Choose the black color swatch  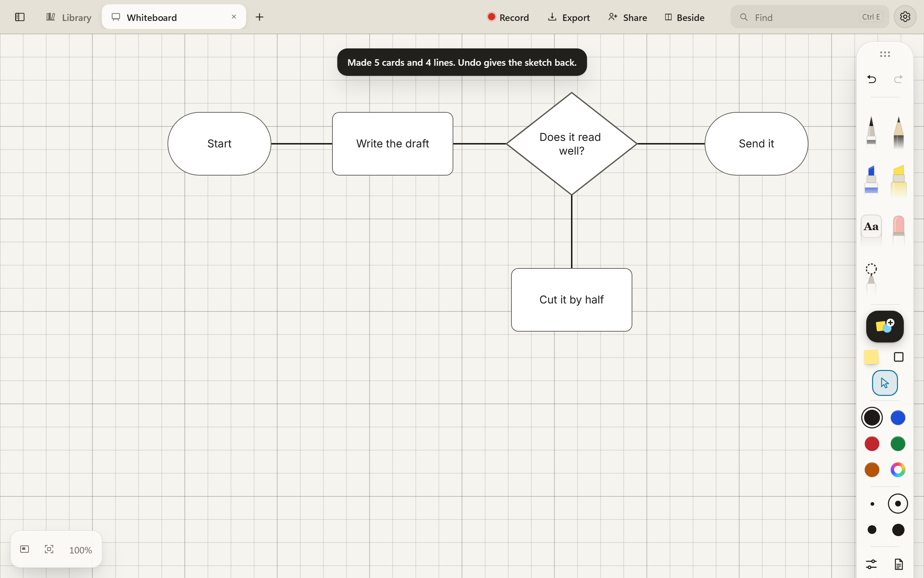coord(872,418)
